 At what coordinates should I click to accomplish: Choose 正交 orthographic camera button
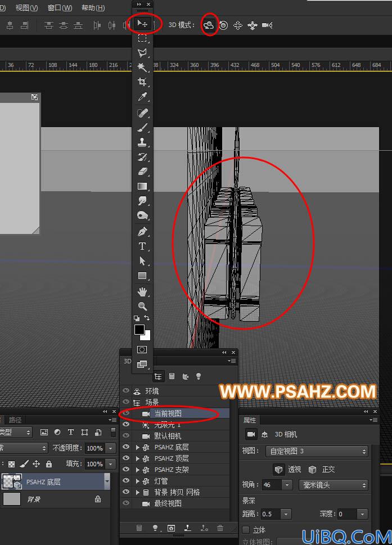pyautogui.click(x=312, y=469)
